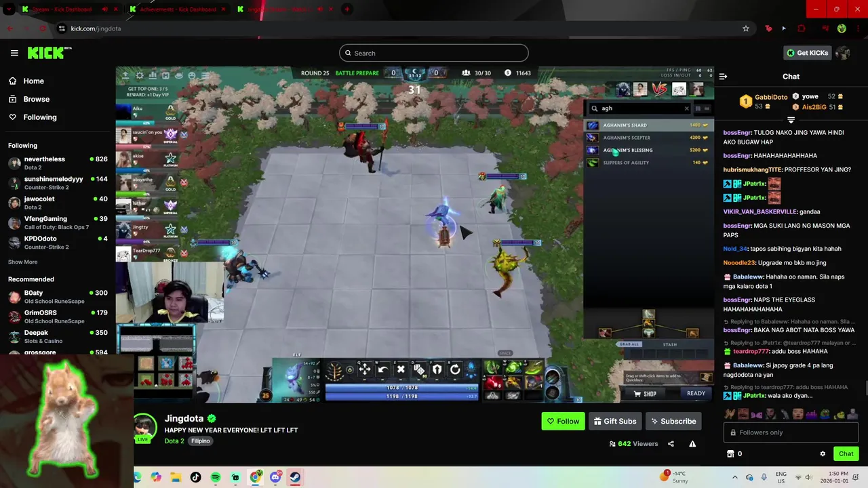
Task: Click Jingdota streamer avatar
Action: point(143,426)
